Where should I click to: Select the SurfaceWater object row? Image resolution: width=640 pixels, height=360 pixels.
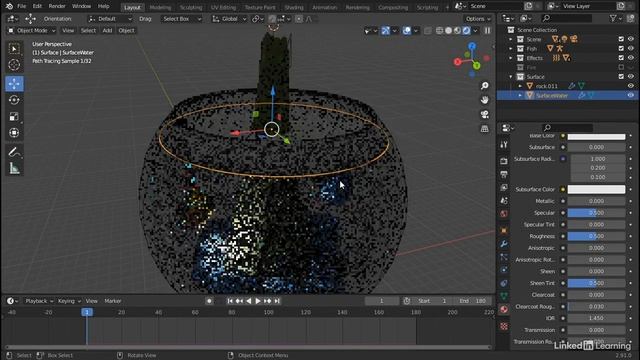point(567,96)
